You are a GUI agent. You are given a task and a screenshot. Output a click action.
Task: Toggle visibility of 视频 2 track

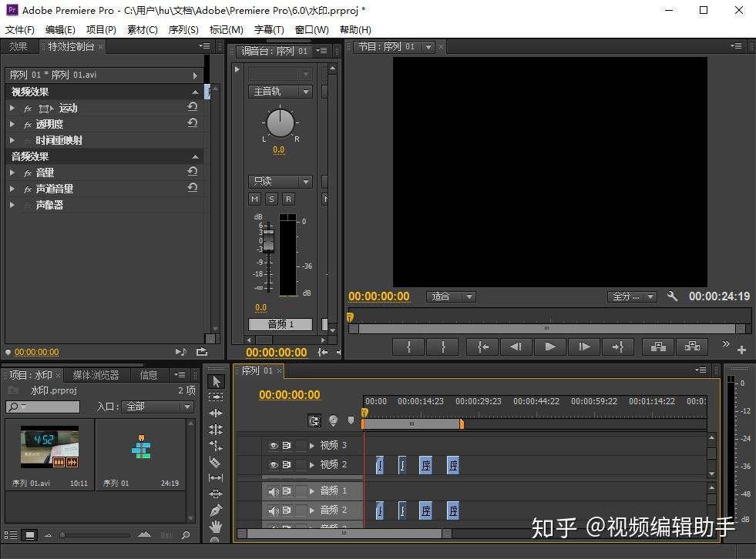[274, 465]
